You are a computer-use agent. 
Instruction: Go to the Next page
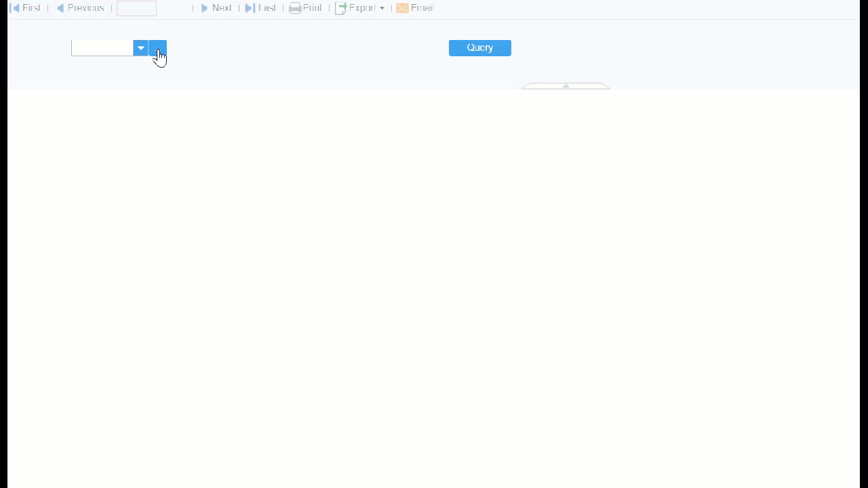click(x=216, y=8)
